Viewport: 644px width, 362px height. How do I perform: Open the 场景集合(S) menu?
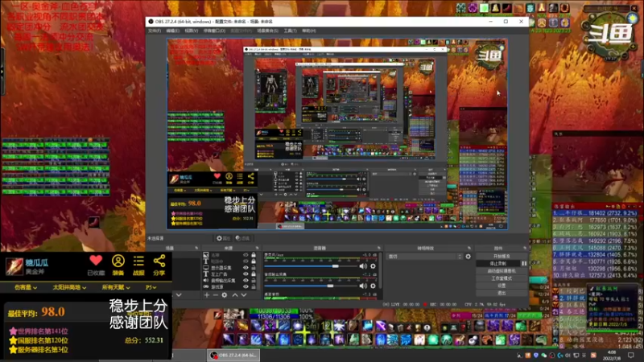267,31
